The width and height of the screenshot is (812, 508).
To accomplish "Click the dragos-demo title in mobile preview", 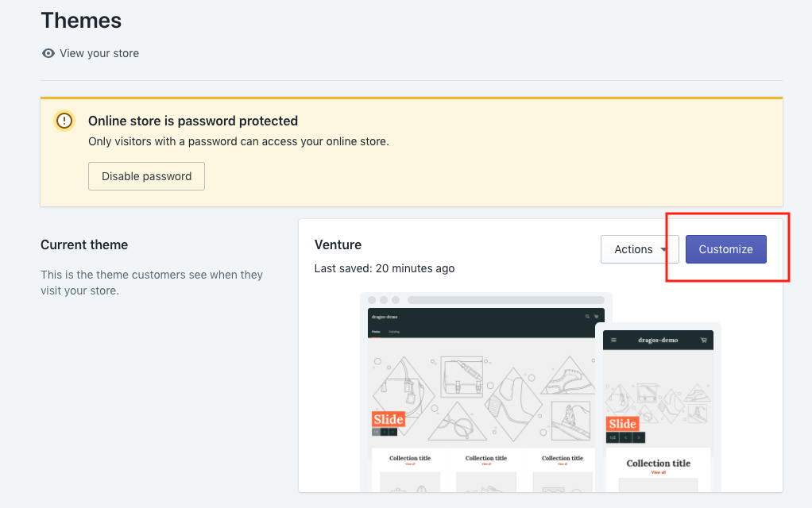I will 658,340.
